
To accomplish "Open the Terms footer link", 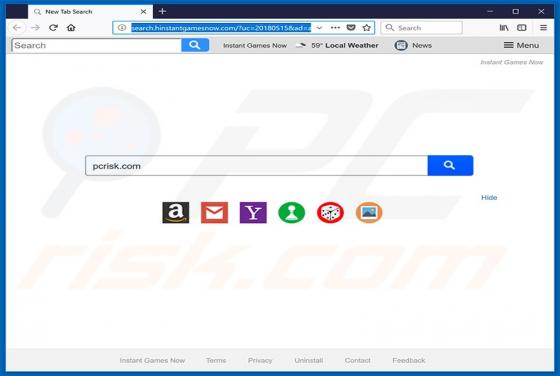I will tap(216, 360).
